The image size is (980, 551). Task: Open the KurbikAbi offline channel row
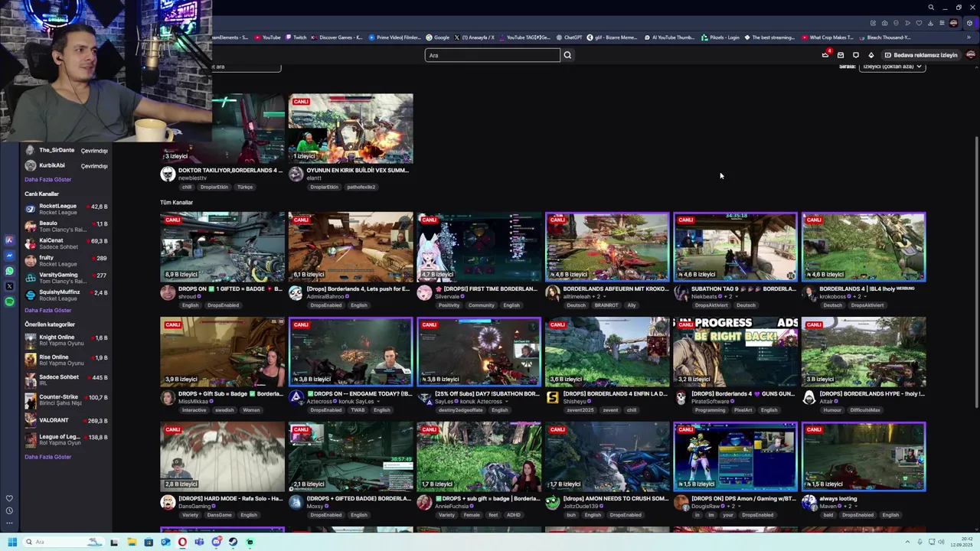(x=67, y=165)
